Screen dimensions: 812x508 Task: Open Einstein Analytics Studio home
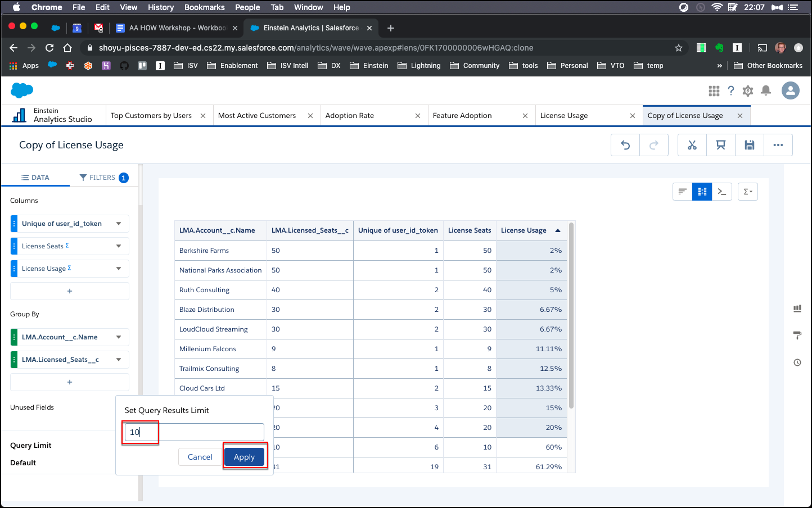coord(53,115)
